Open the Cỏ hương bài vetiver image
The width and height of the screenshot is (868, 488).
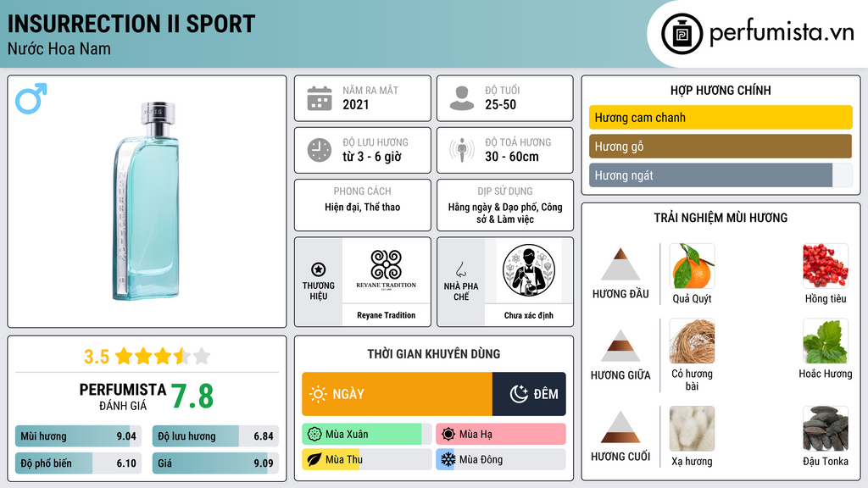[692, 341]
